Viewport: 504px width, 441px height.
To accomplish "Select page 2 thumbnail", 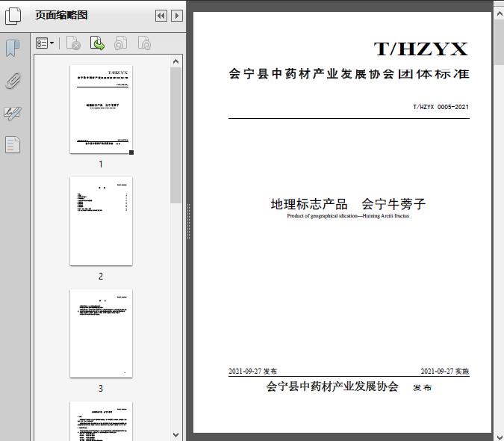I will tap(101, 221).
